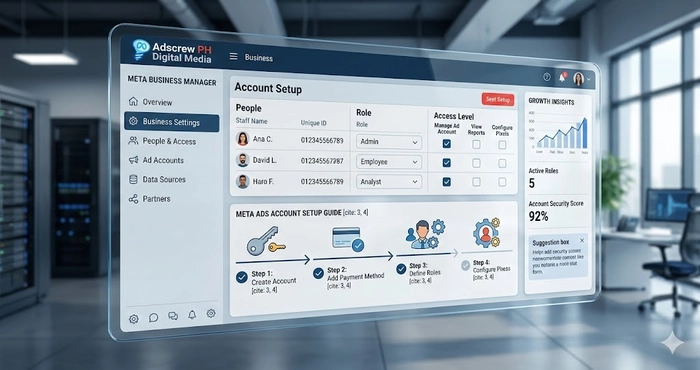Click the gear user icon above Step 4
The image size is (700, 370).
[x=486, y=233]
